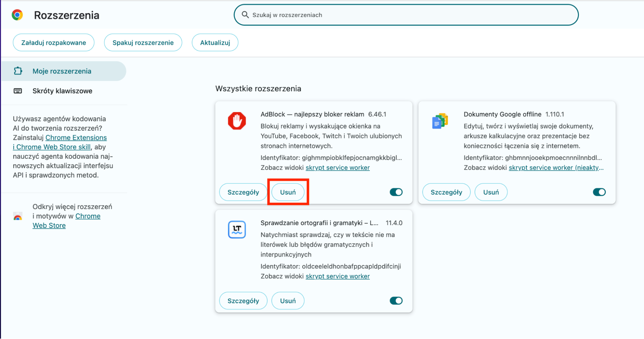Click the Spakuj rozszerzenie button
The width and height of the screenshot is (644, 339).
tap(143, 43)
